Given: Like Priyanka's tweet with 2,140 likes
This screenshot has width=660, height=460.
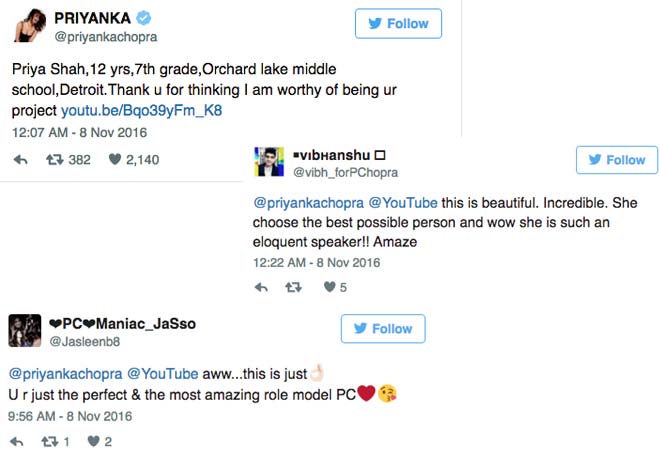Looking at the screenshot, I should (x=114, y=159).
